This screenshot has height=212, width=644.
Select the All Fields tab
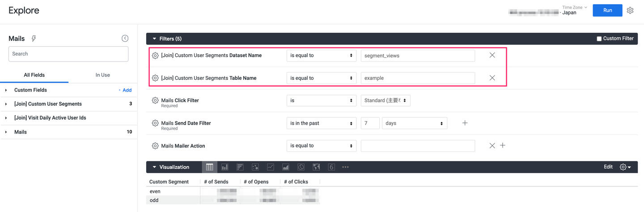click(34, 75)
